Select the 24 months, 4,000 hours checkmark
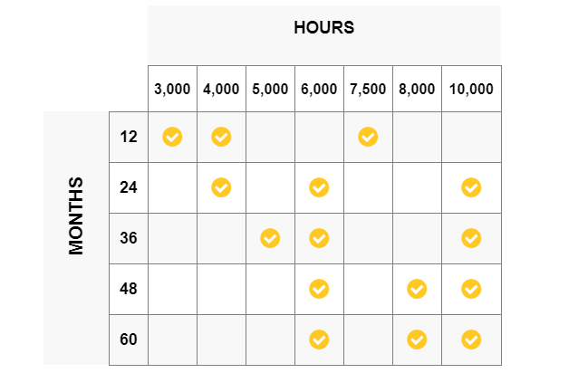The height and width of the screenshot is (392, 588). click(221, 187)
